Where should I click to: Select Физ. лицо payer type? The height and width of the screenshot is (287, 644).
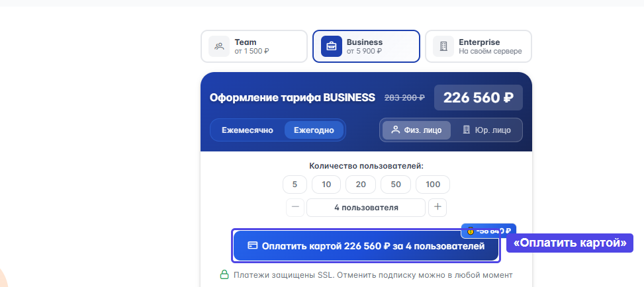(x=415, y=130)
